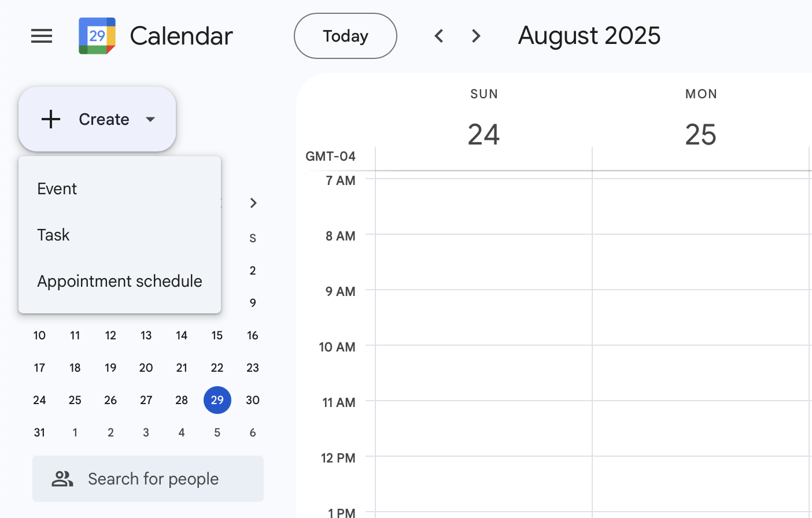Select highlighted date 29 in mini calendar
The image size is (812, 518).
click(x=217, y=400)
